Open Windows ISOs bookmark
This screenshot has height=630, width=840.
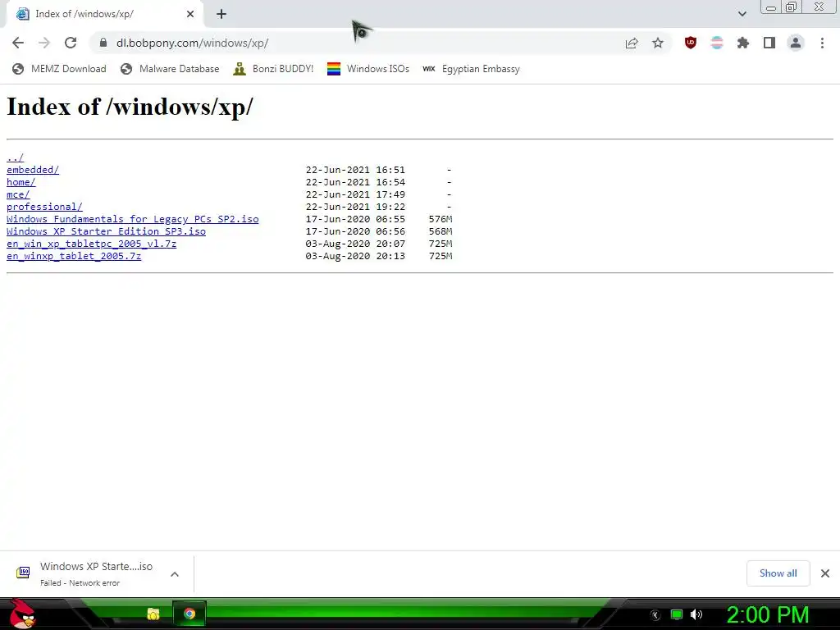click(368, 69)
